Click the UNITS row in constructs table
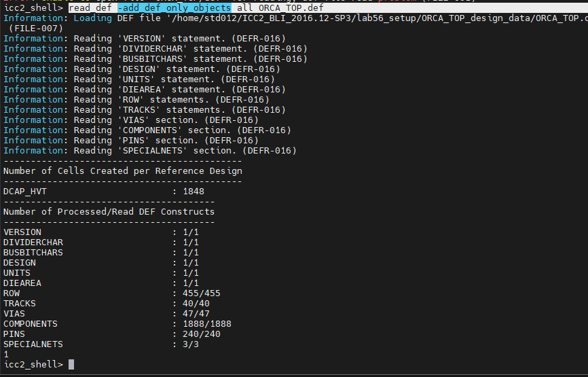Image resolution: width=588 pixels, height=377 pixels. [101, 272]
